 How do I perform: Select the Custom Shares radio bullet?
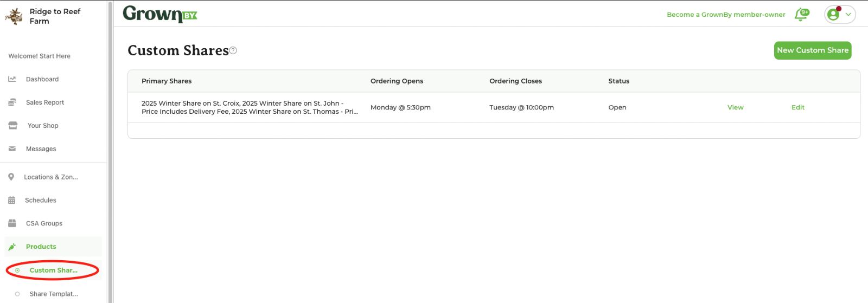click(17, 270)
